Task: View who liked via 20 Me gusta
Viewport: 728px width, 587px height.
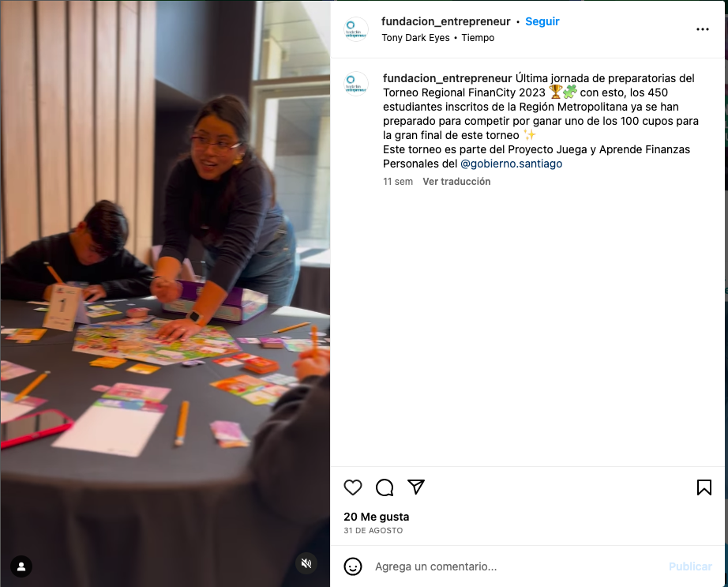Action: pyautogui.click(x=377, y=517)
